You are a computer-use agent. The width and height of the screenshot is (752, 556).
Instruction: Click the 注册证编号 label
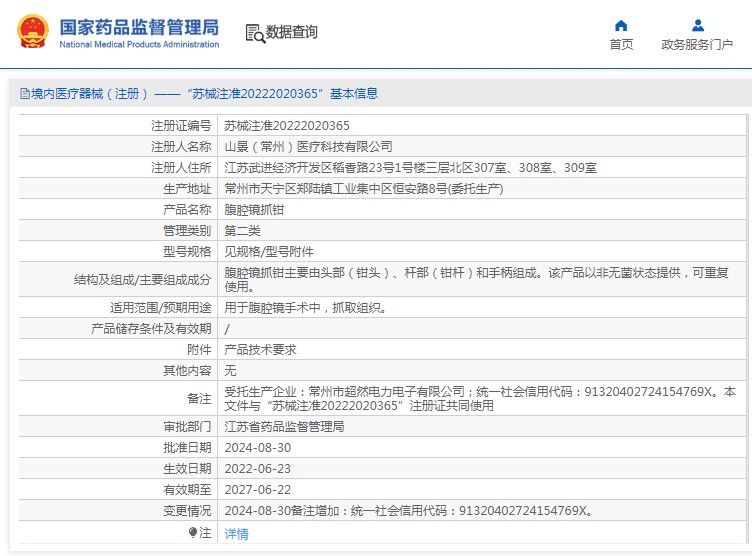tap(181, 126)
